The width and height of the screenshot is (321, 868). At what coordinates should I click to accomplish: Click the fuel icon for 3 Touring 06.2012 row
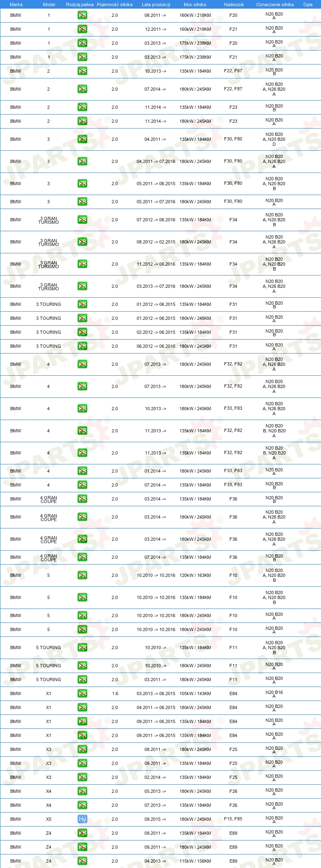tap(82, 346)
